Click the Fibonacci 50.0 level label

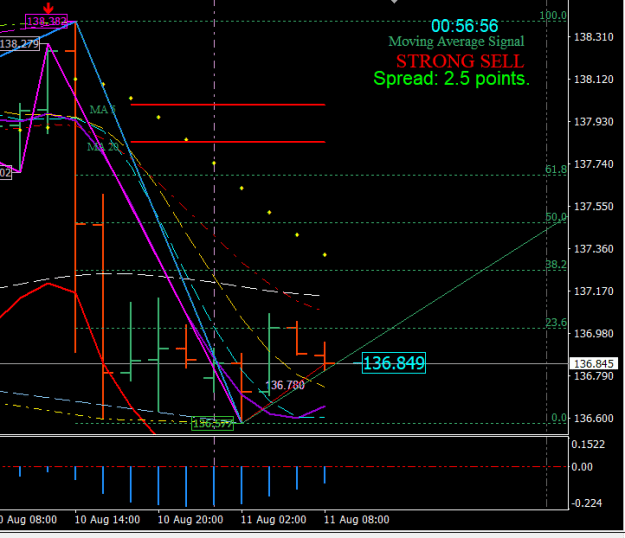click(x=556, y=217)
